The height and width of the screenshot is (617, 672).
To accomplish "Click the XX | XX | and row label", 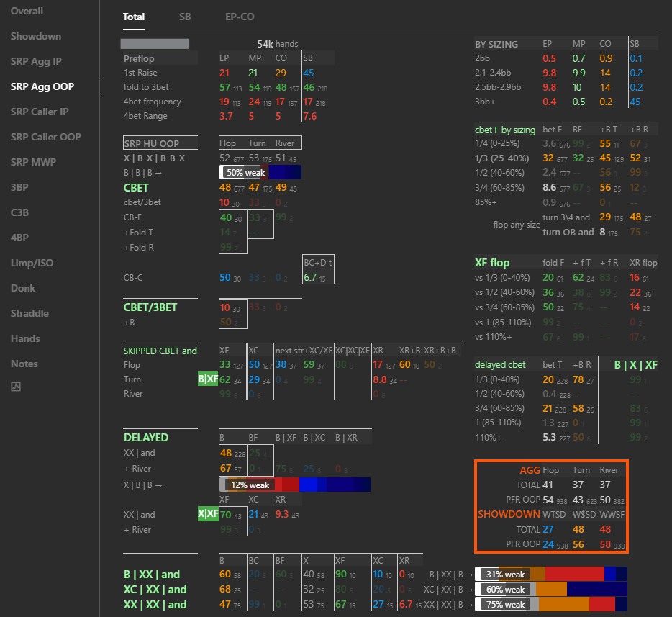I will 155,605.
